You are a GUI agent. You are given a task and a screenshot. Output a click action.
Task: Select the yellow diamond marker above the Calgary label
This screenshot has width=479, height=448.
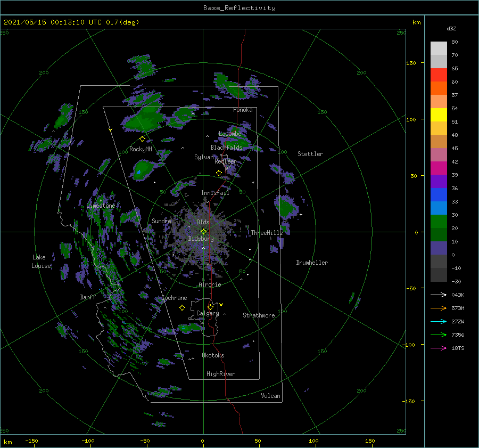pos(210,307)
